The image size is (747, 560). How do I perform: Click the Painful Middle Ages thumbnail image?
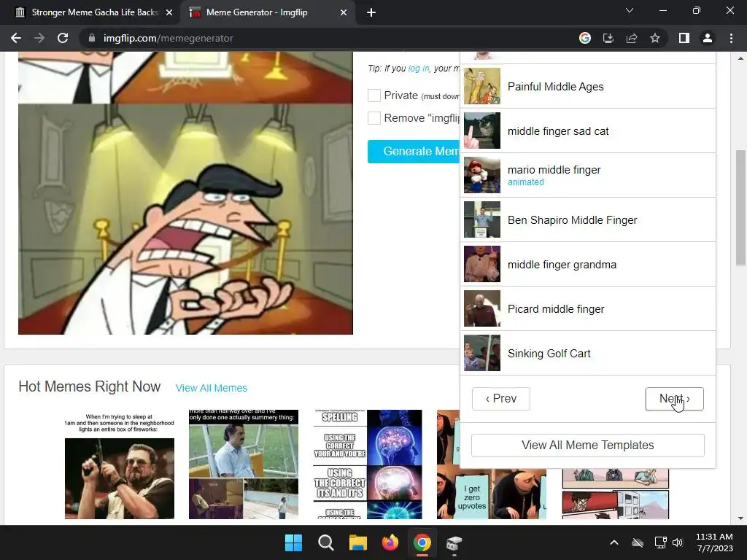[x=482, y=86]
